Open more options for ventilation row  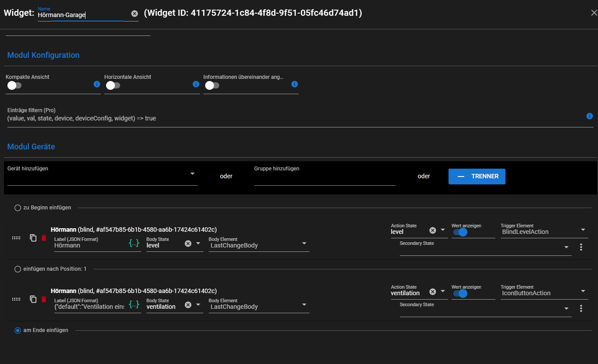pos(581,308)
